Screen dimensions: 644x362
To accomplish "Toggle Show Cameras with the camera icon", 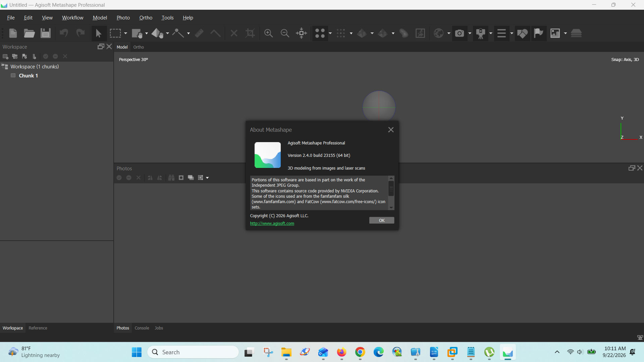I will click(x=460, y=33).
